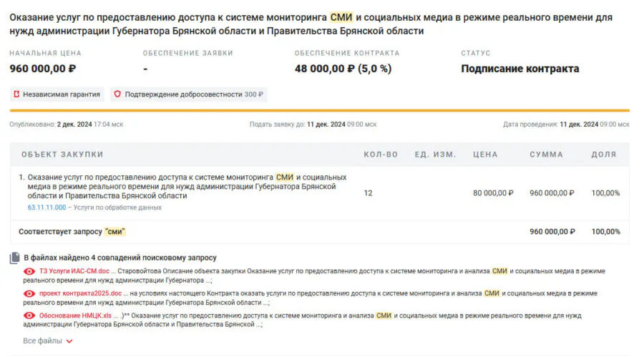Preview ТЗ Услуги ИАС-СМ.doc via eye icon
The image size is (644, 357).
(29, 271)
